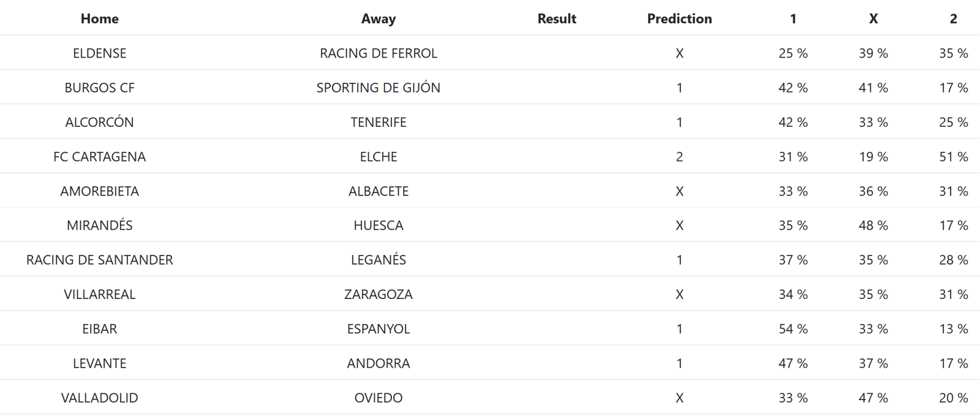Click the Home column header
Viewport: 980px width, 416px height.
click(x=99, y=18)
